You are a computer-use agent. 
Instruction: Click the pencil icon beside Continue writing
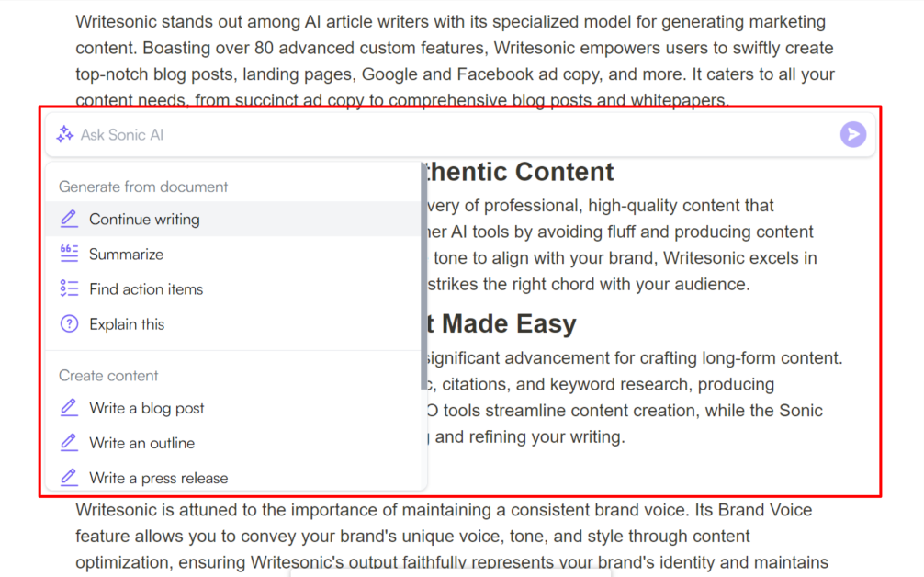pyautogui.click(x=69, y=219)
